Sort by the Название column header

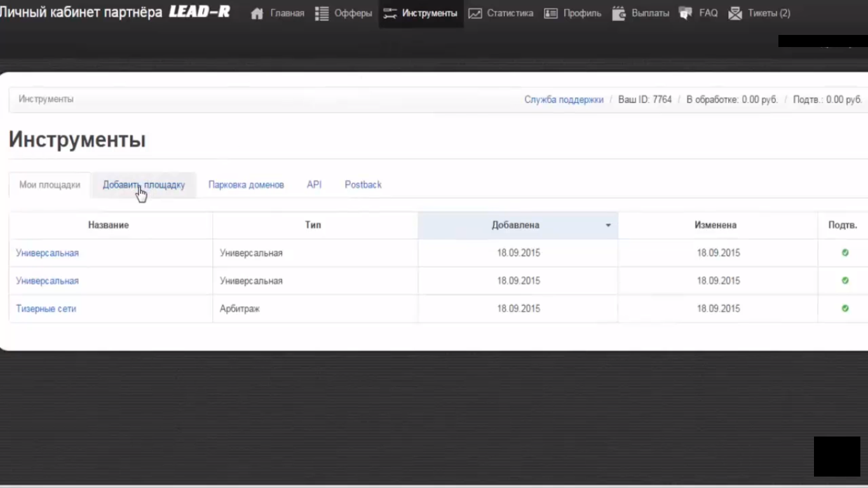pos(109,225)
